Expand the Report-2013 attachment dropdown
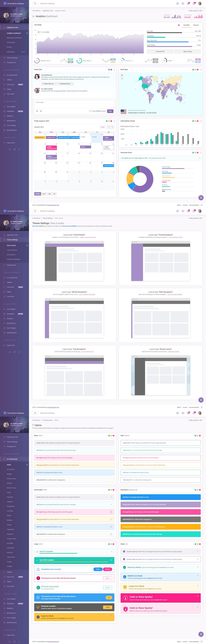 tap(56, 84)
